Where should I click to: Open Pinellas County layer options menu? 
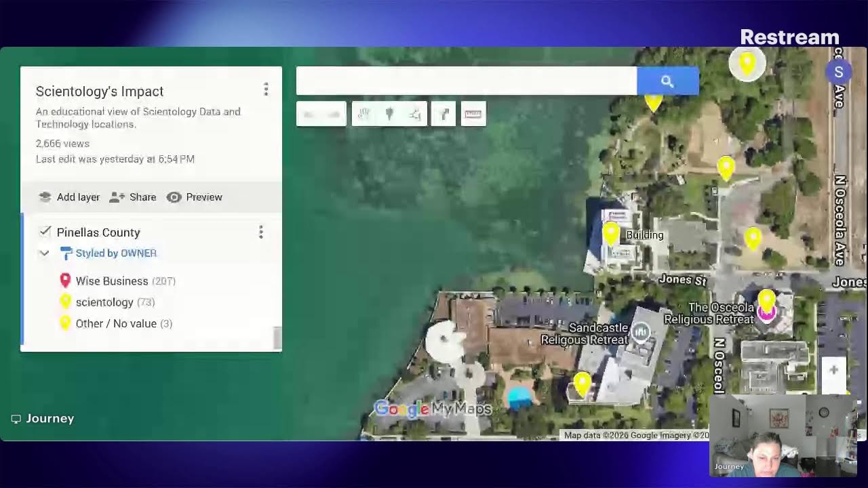pyautogui.click(x=260, y=232)
